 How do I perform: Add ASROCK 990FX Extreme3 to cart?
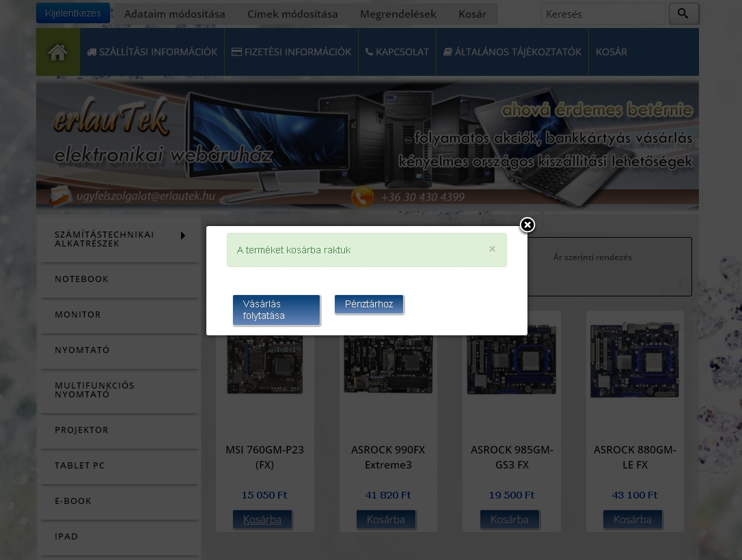(385, 519)
